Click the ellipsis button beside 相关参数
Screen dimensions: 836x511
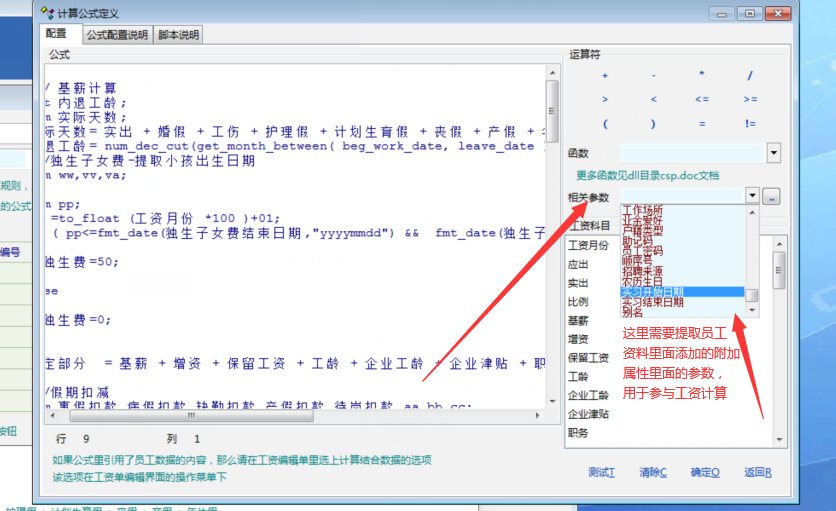772,197
